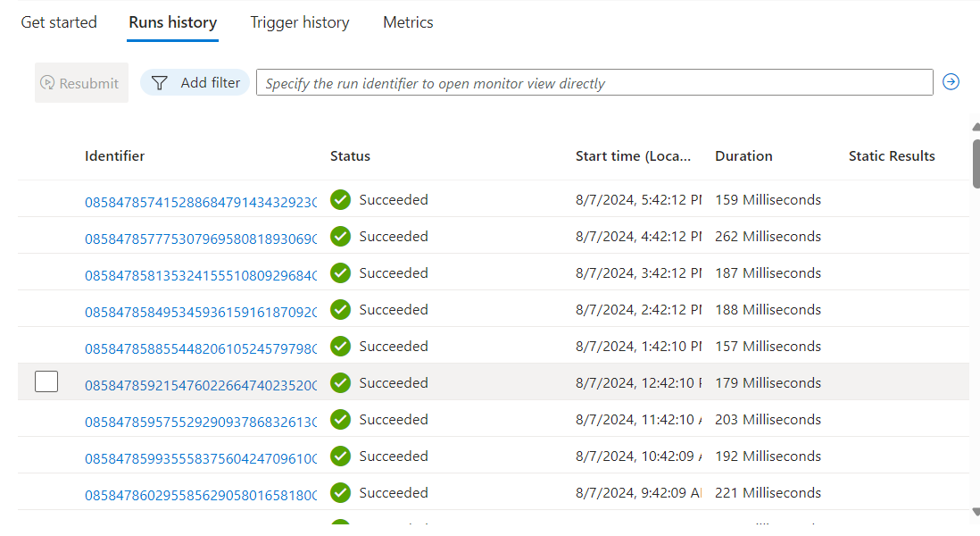Viewport: 980px width, 536px height.
Task: Click the success icon for the 10:42:09 run
Action: [341, 456]
